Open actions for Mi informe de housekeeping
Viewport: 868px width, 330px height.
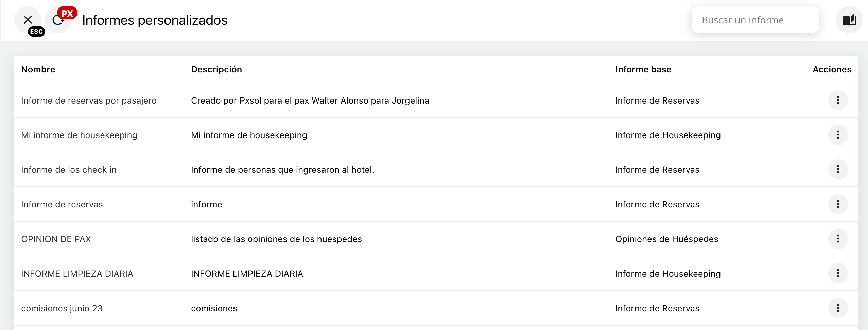point(838,135)
